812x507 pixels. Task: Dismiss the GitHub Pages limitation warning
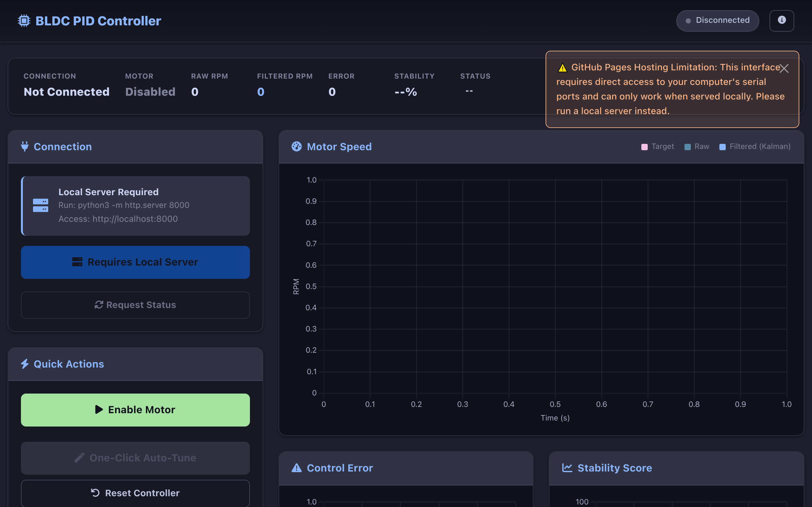click(784, 68)
